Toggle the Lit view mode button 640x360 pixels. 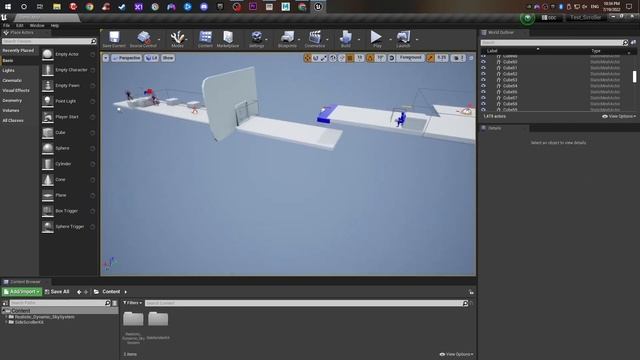coord(151,58)
